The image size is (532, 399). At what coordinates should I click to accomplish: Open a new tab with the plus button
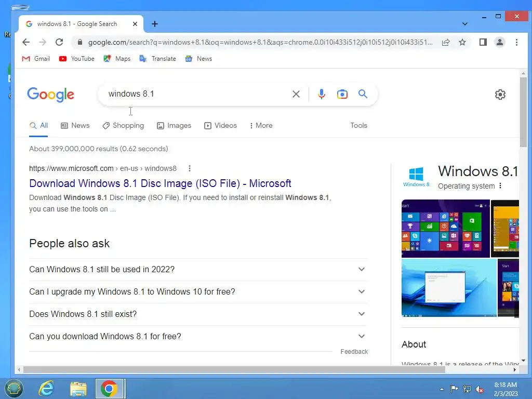(x=155, y=24)
